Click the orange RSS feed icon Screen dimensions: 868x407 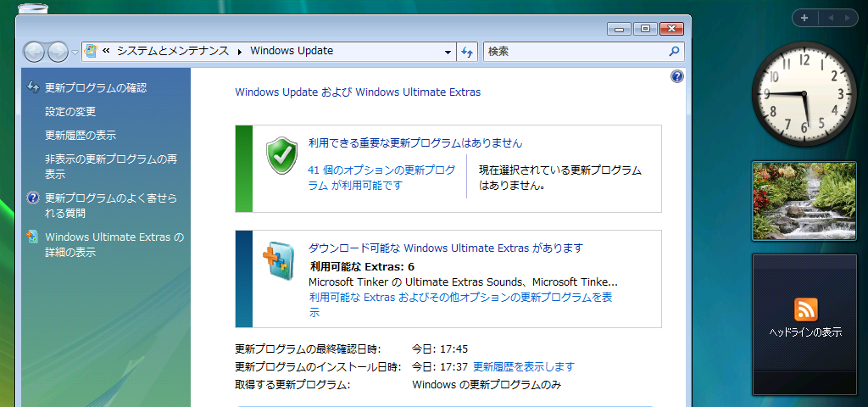(x=805, y=309)
